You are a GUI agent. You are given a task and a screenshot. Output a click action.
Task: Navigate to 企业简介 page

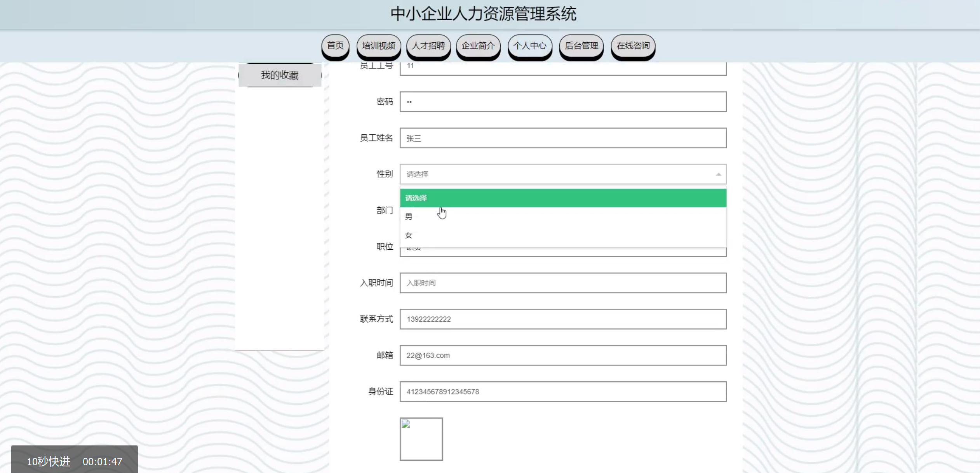click(478, 46)
